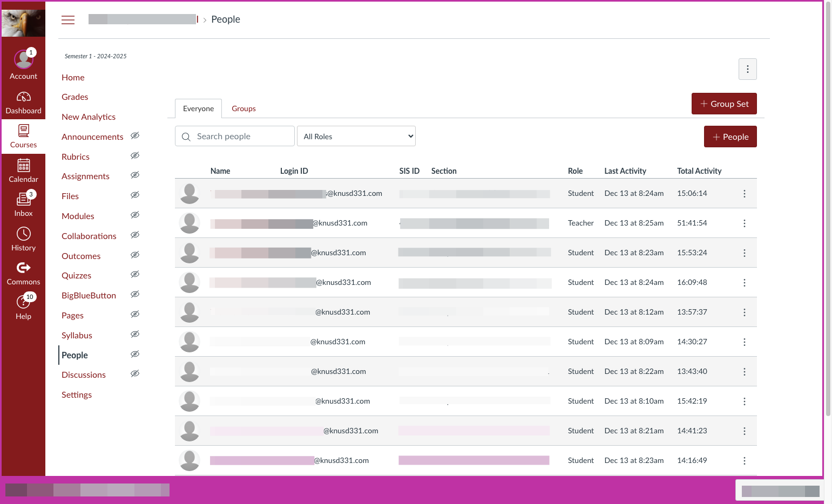Open options for the Teacher row
The width and height of the screenshot is (832, 504).
point(744,223)
